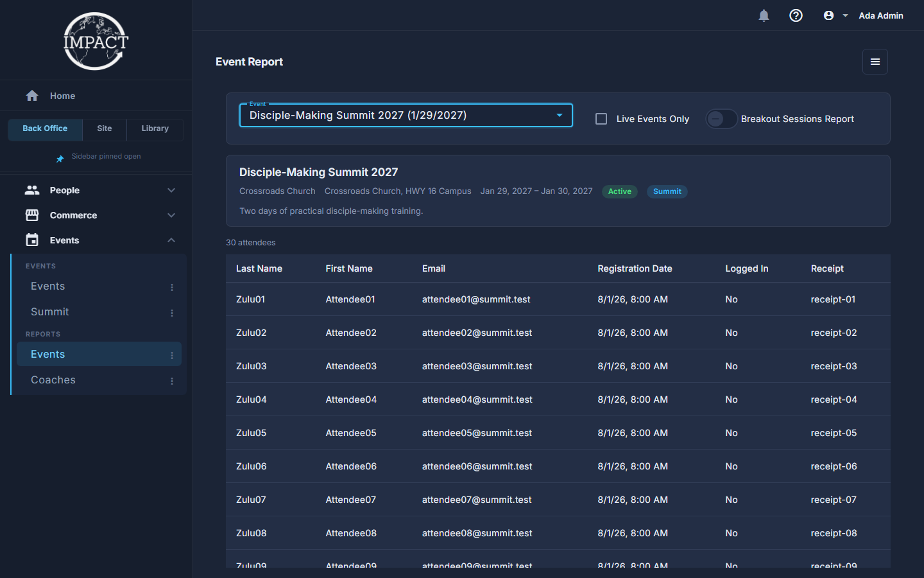The width and height of the screenshot is (924, 578).
Task: Open the Event dropdown selector
Action: click(406, 116)
